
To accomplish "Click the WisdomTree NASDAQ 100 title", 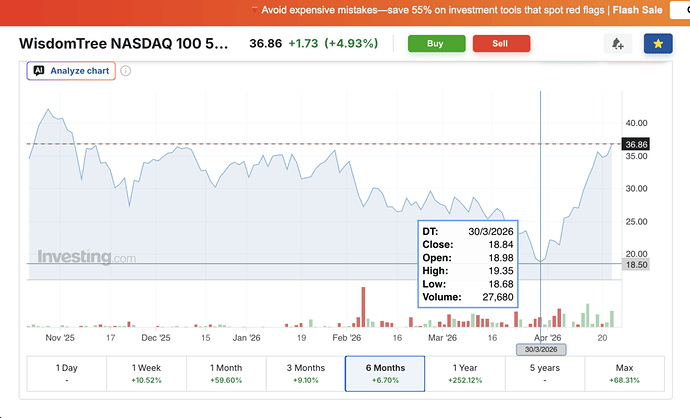I will 124,44.
